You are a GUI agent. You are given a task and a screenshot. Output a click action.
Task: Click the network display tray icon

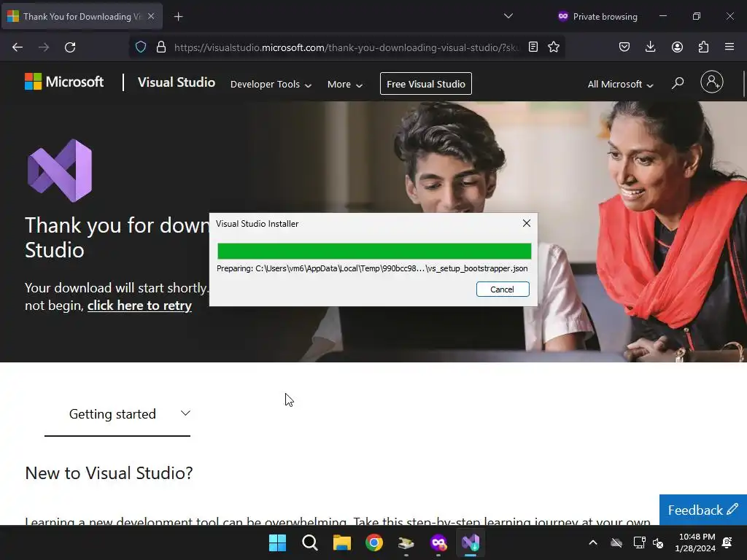point(639,542)
